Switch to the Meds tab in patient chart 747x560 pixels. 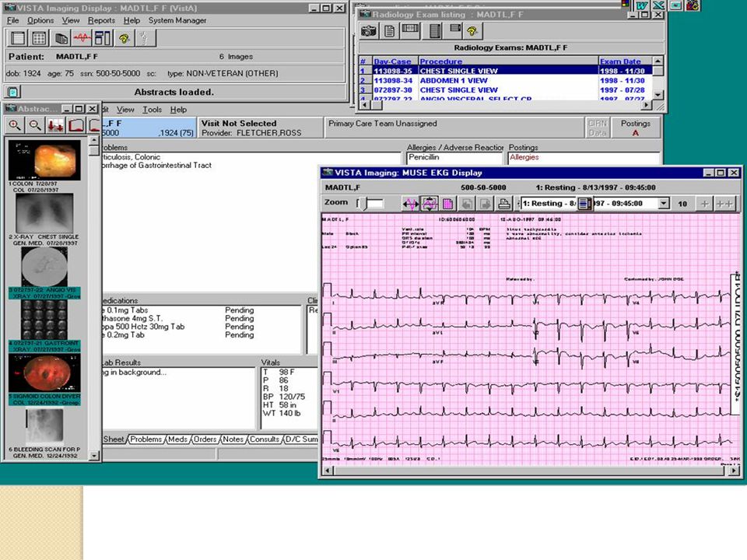point(177,439)
